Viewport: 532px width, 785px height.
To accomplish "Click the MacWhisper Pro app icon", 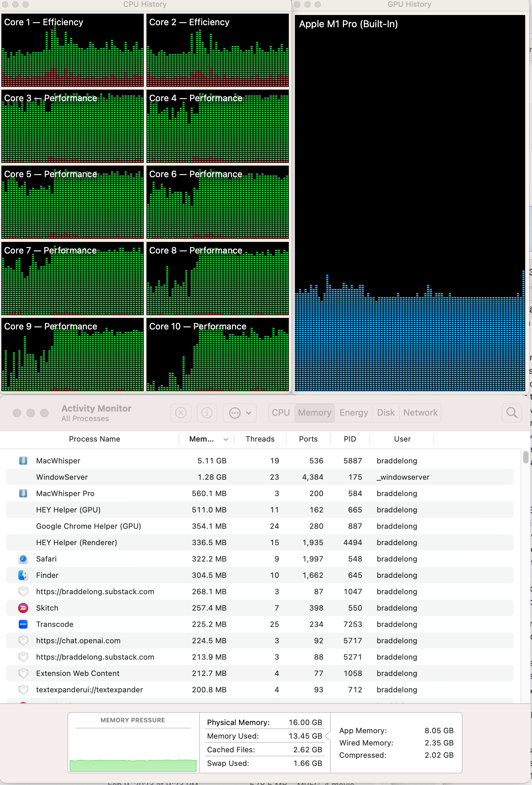I will click(23, 493).
